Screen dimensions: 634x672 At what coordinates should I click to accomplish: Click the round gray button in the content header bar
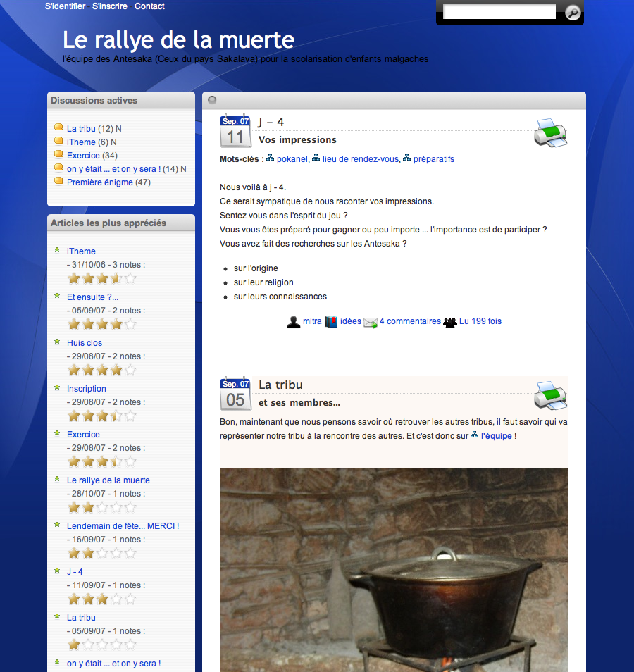pos(212,100)
